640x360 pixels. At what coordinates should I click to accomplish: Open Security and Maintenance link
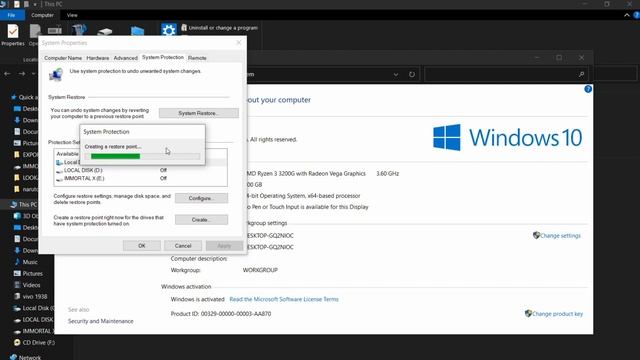coord(100,321)
